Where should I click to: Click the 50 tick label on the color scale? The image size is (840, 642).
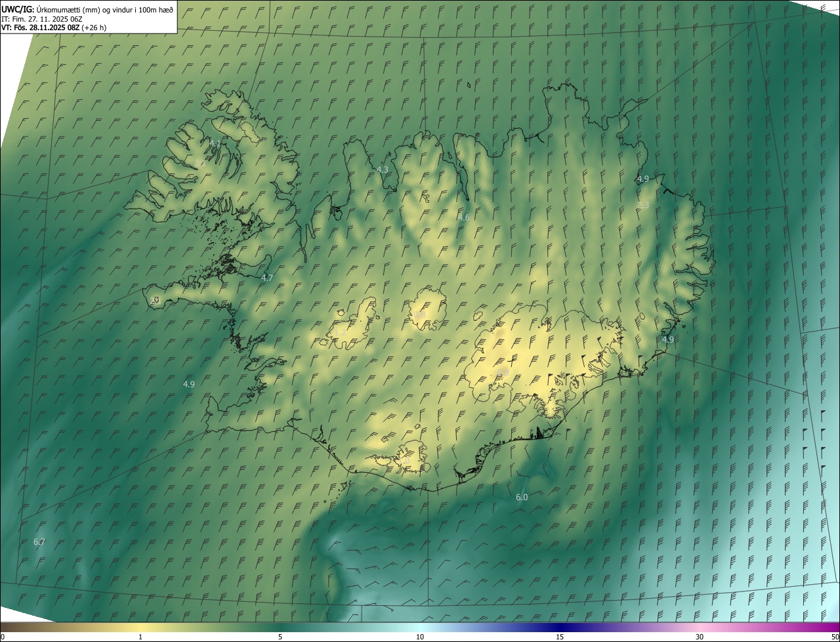point(835,637)
